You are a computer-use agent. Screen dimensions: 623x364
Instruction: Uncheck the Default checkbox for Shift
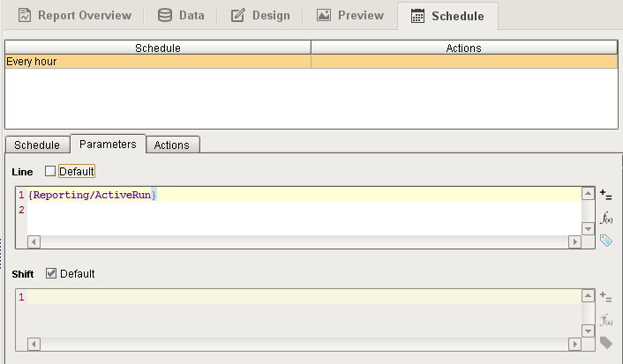coord(50,274)
